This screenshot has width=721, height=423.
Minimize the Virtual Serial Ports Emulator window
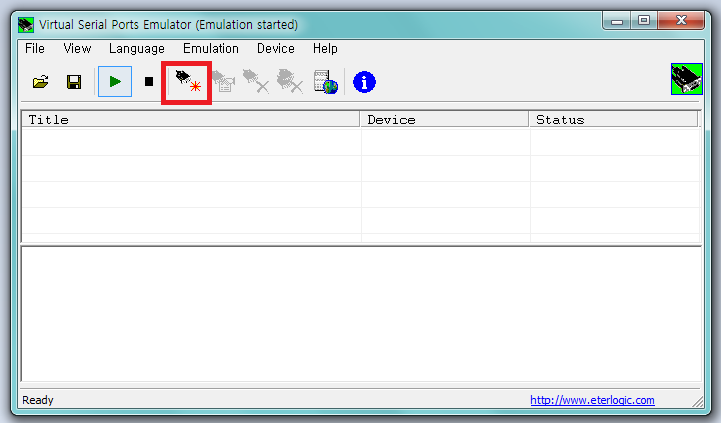tap(617, 21)
